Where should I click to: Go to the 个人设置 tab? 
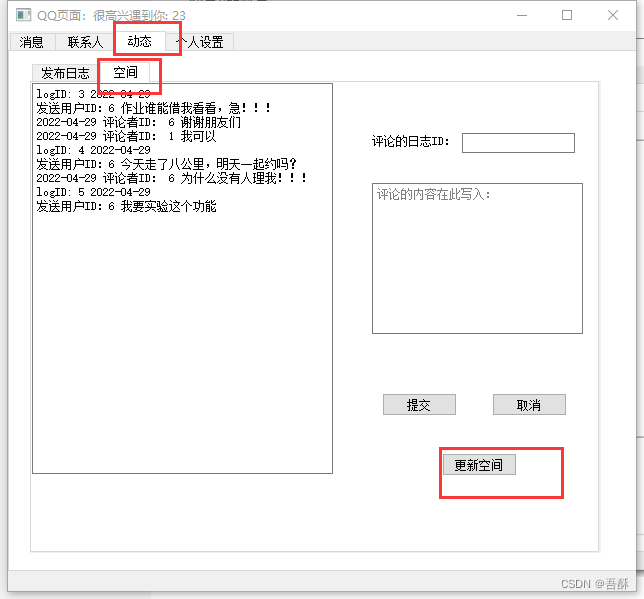[x=200, y=42]
